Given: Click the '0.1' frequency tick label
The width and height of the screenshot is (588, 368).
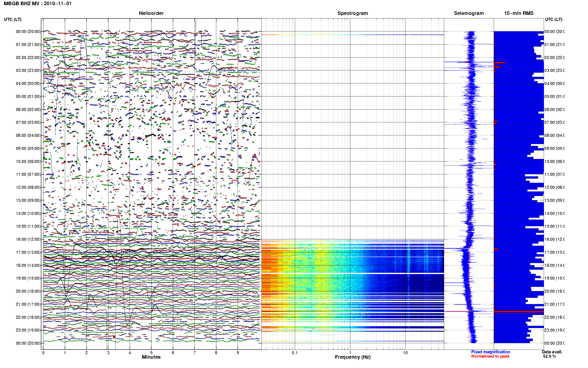Looking at the screenshot, I should pyautogui.click(x=295, y=353).
